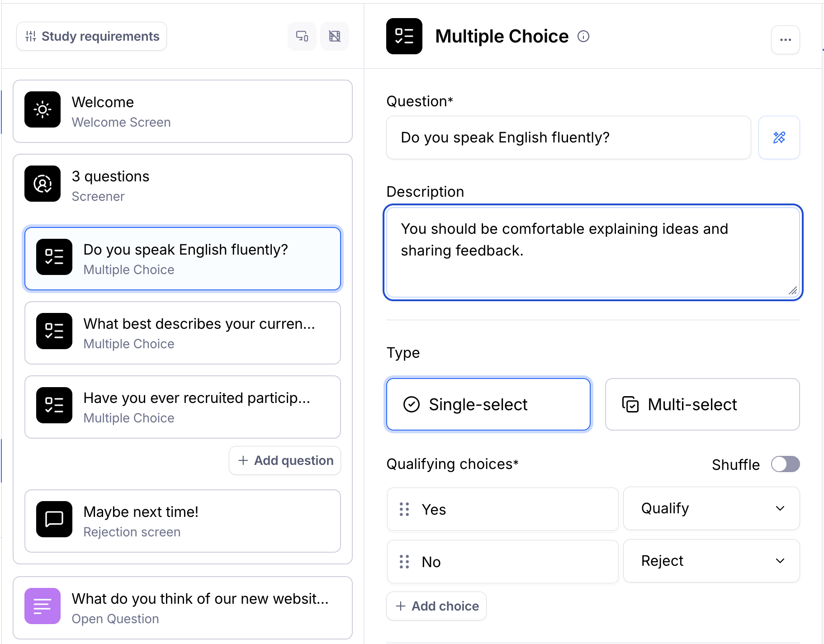The width and height of the screenshot is (824, 644).
Task: Click the AI magic wand icon
Action: point(779,137)
